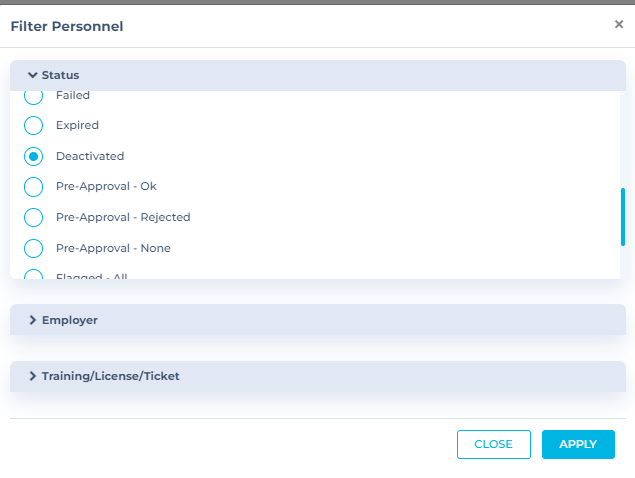This screenshot has width=635, height=478.
Task: Click the Deactivated label text
Action: click(90, 156)
